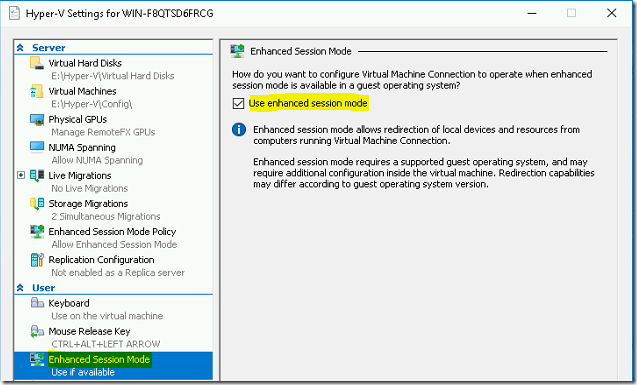
Task: Close the Hyper-V Settings window
Action: (611, 13)
